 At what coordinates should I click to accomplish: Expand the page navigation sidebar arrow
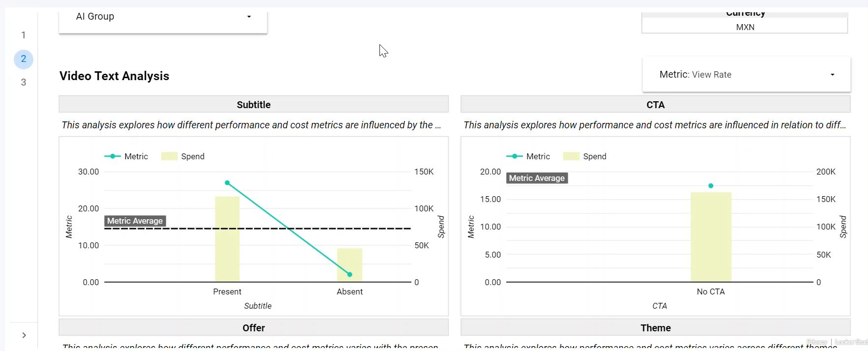(x=24, y=335)
